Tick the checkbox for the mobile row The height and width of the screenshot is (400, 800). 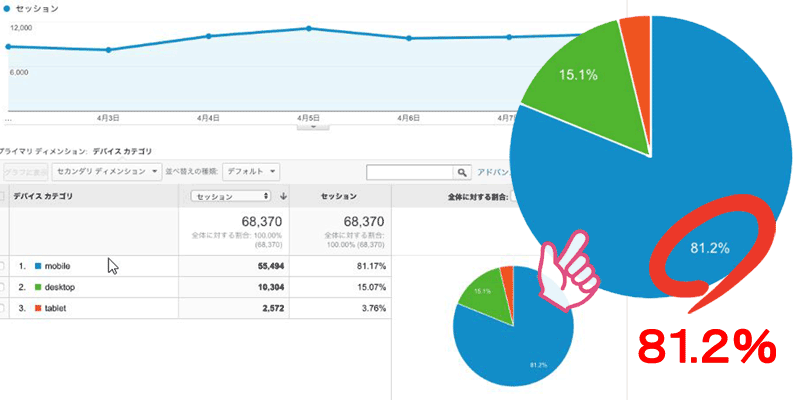coord(3,266)
